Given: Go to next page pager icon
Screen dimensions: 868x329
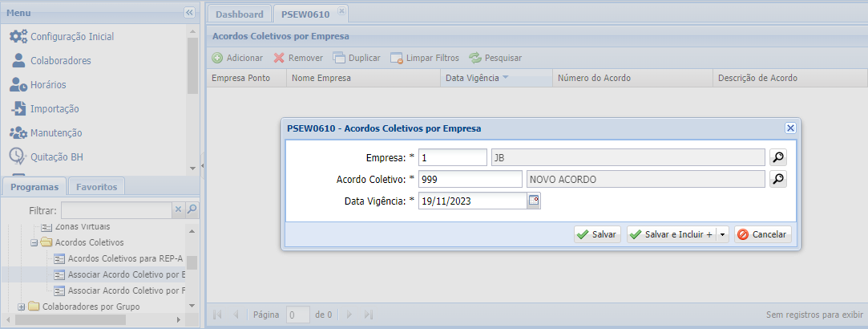Looking at the screenshot, I should click(349, 315).
